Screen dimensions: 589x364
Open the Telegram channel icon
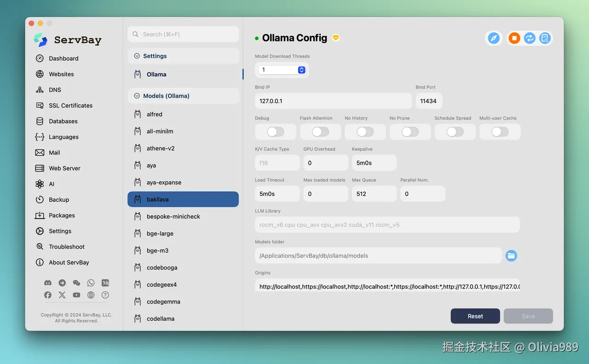click(62, 283)
